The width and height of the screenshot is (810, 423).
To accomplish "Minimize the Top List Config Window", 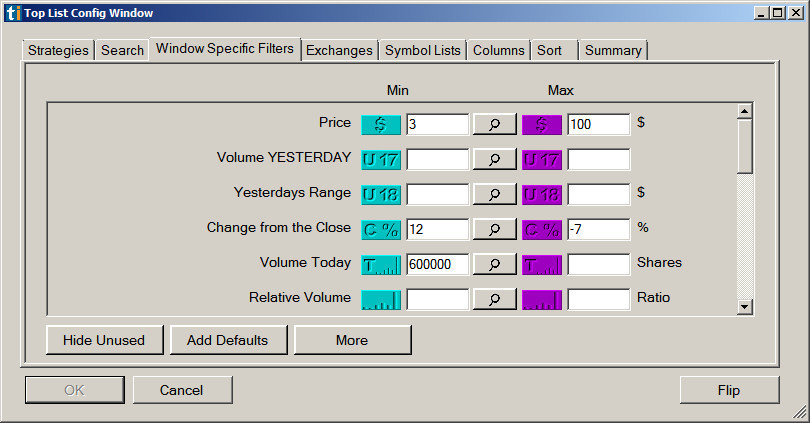I will [761, 13].
